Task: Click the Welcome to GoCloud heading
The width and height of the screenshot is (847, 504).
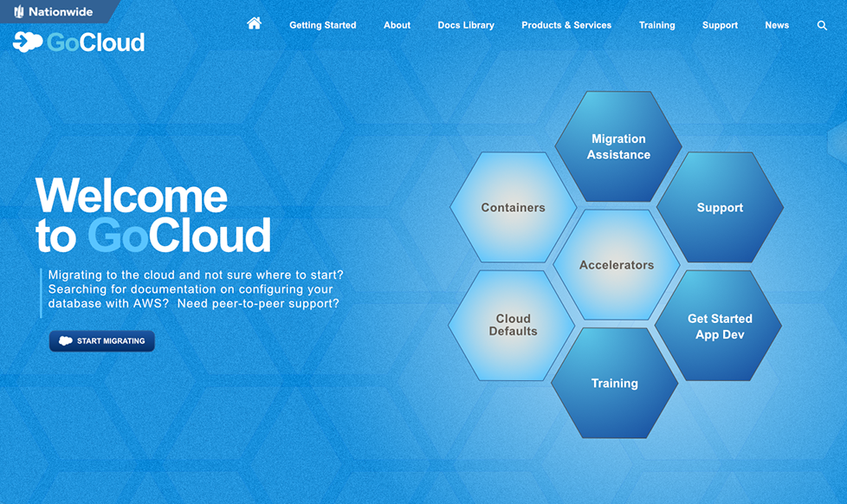Action: coord(153,215)
